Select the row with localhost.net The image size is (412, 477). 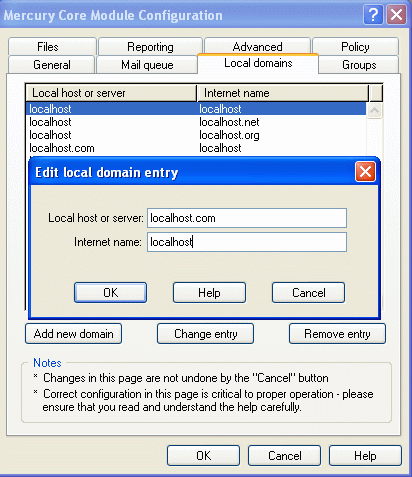196,122
